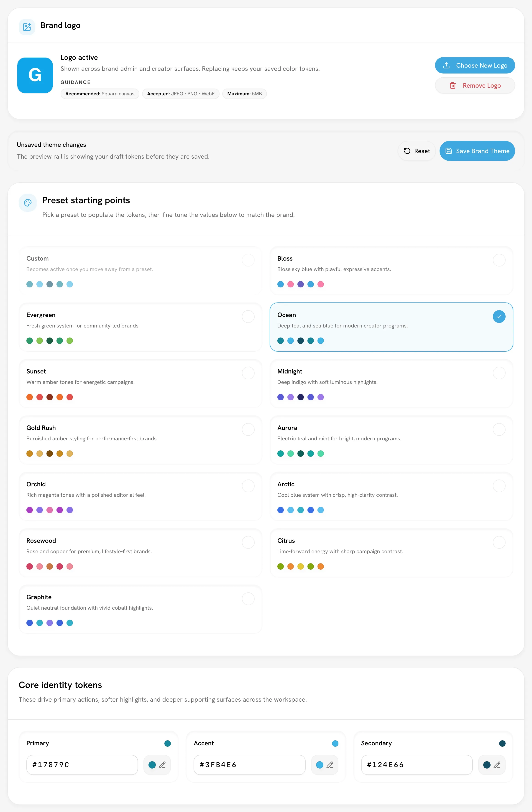
Task: Pick the Aurora preset radio
Action: tap(499, 429)
